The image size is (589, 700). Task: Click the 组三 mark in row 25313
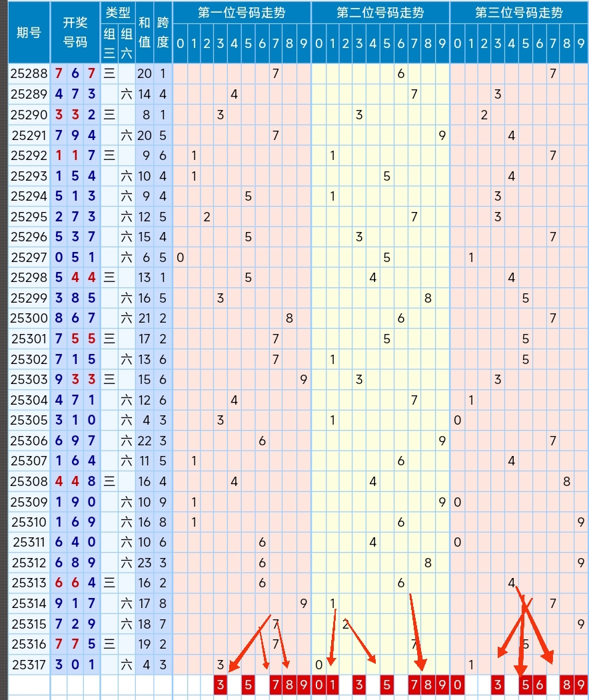(x=109, y=583)
